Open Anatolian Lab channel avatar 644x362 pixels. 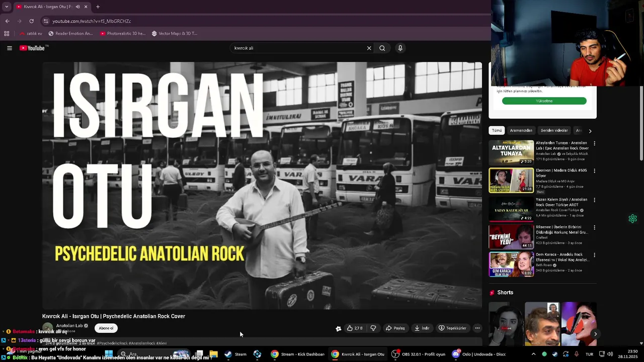[48, 328]
